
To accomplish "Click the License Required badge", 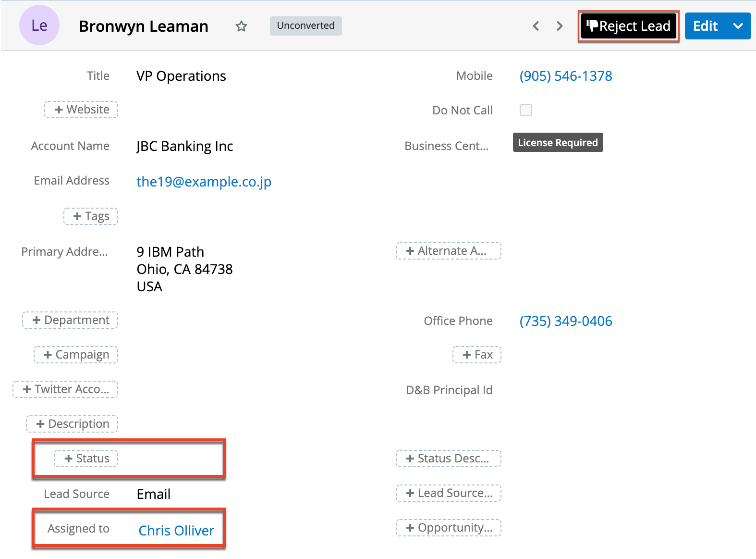I will [558, 143].
